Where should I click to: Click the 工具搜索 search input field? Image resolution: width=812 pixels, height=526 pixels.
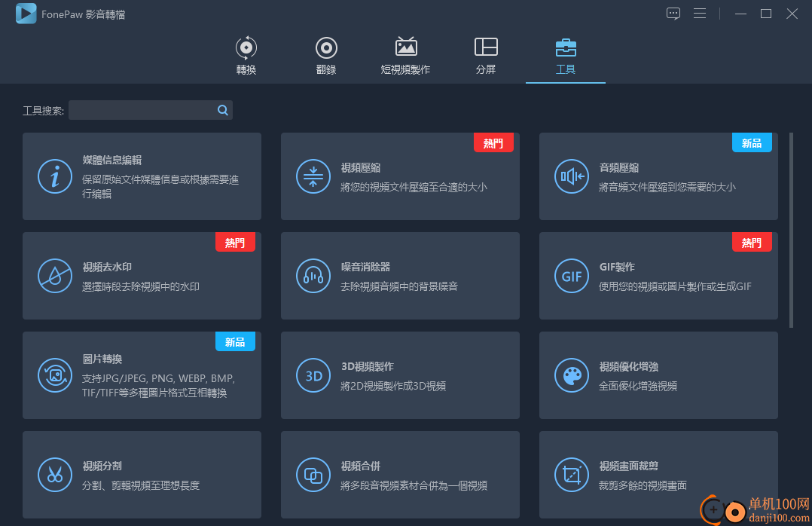click(142, 110)
